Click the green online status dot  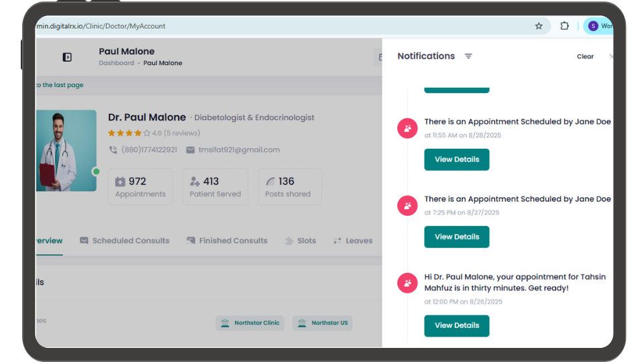click(x=96, y=172)
